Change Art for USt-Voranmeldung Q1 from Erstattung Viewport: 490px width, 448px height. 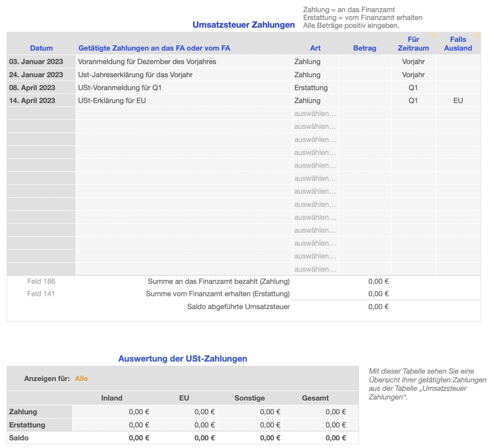coord(315,87)
